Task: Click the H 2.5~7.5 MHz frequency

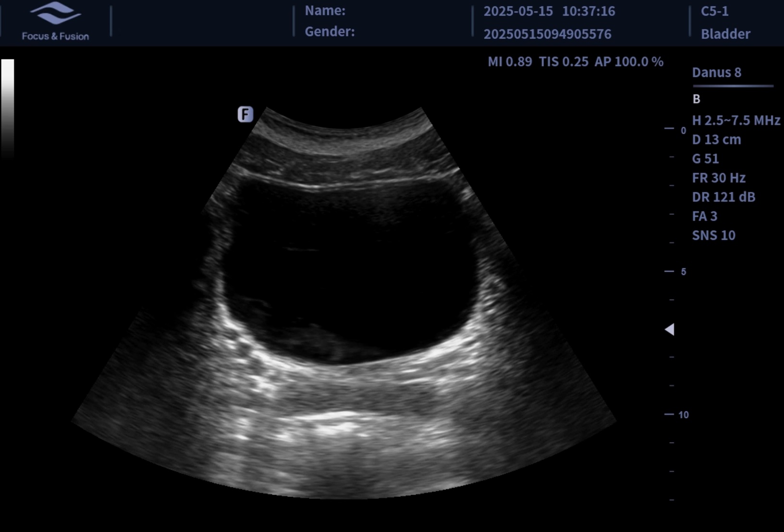Action: [736, 121]
